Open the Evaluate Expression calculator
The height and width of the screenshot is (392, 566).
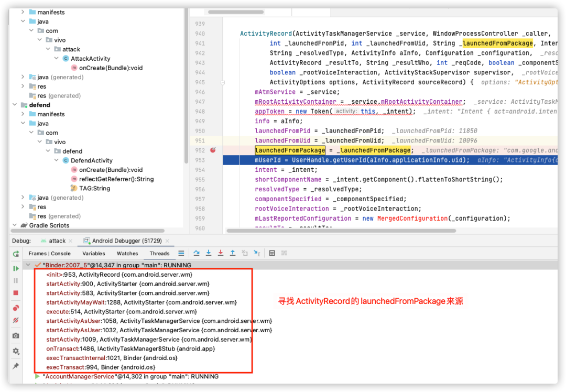pos(272,254)
